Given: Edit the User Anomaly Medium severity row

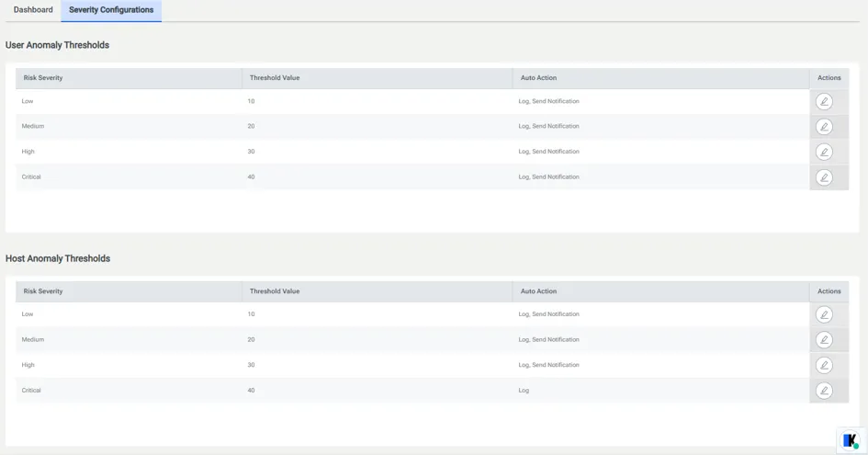Looking at the screenshot, I should (x=824, y=127).
